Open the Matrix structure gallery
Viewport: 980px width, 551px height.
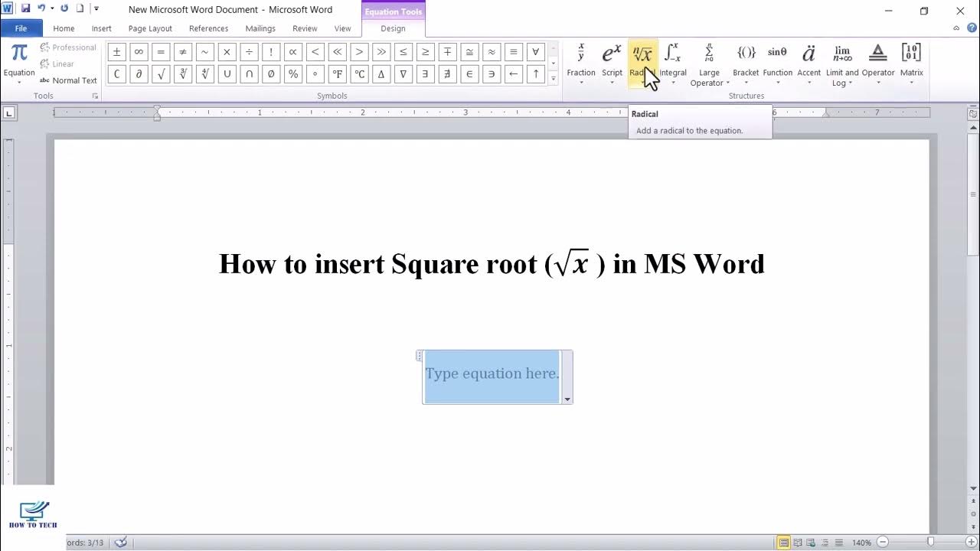point(911,63)
